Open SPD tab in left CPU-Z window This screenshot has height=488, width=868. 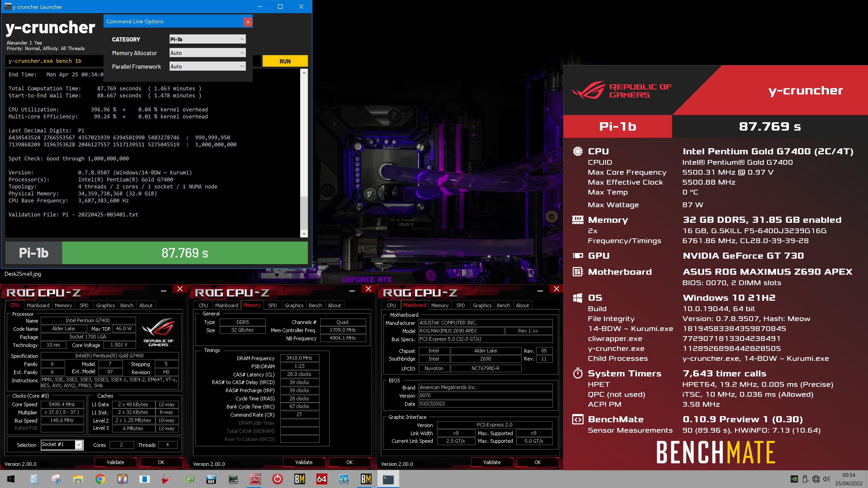tap(84, 305)
